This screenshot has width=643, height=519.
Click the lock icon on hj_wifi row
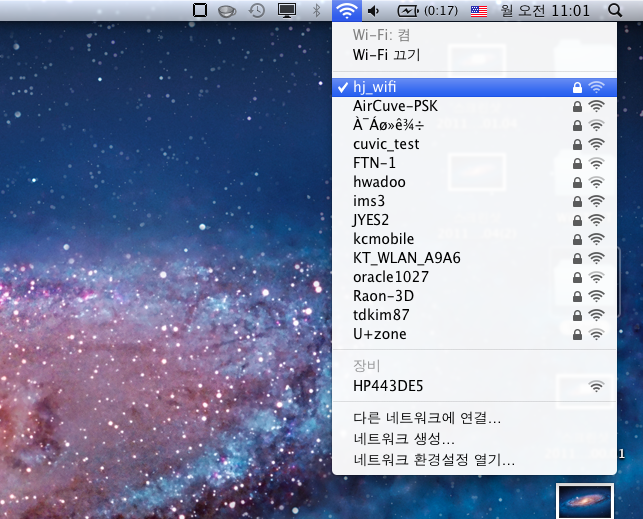pos(577,87)
